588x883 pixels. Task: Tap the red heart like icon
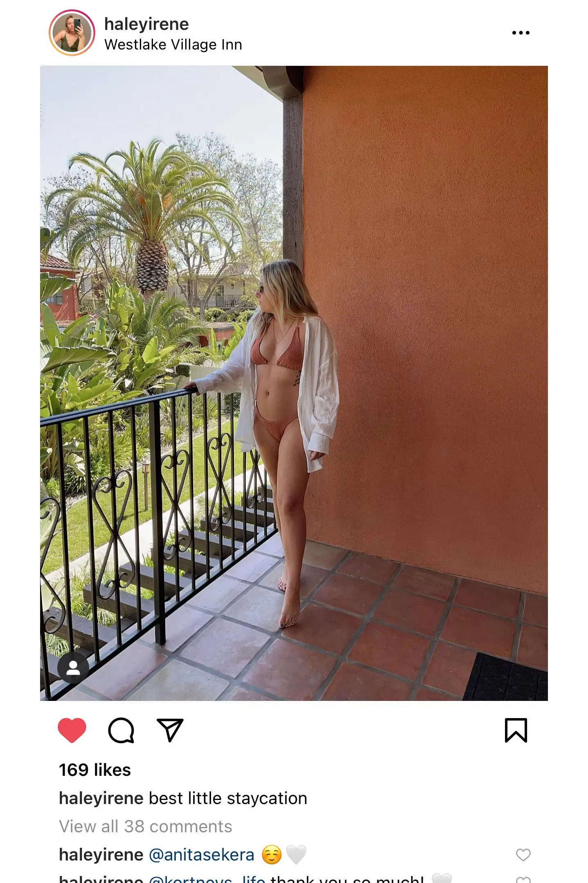pyautogui.click(x=72, y=730)
